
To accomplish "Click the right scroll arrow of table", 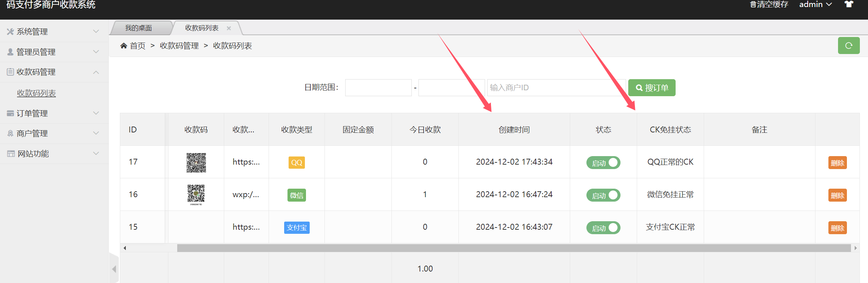I will click(855, 248).
